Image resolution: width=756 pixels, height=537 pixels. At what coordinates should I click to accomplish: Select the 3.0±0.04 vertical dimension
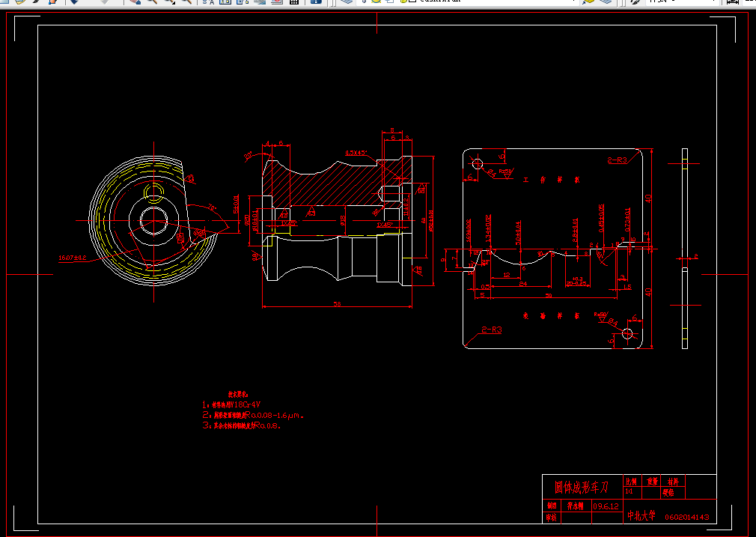518,233
